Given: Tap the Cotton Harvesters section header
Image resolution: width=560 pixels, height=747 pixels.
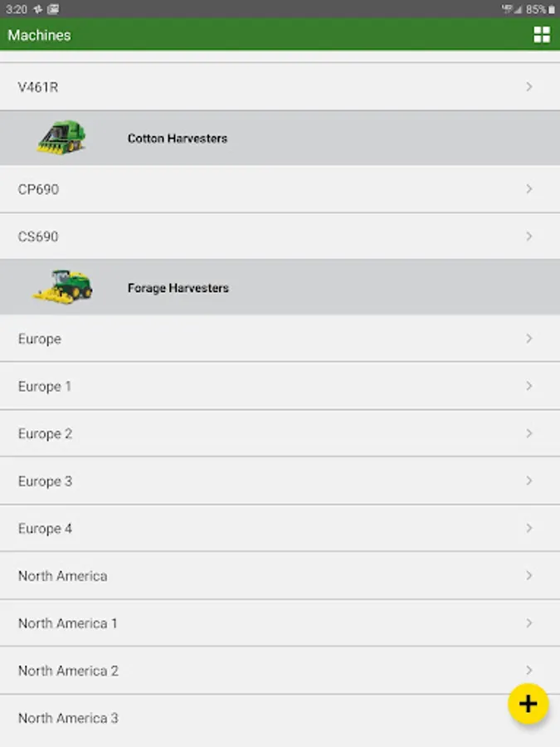Looking at the screenshot, I should click(178, 139).
